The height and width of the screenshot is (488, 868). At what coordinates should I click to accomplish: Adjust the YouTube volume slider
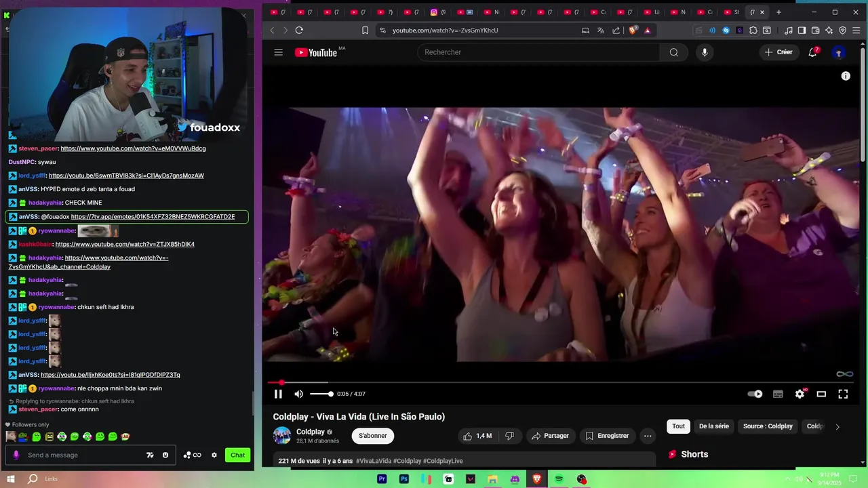point(321,394)
